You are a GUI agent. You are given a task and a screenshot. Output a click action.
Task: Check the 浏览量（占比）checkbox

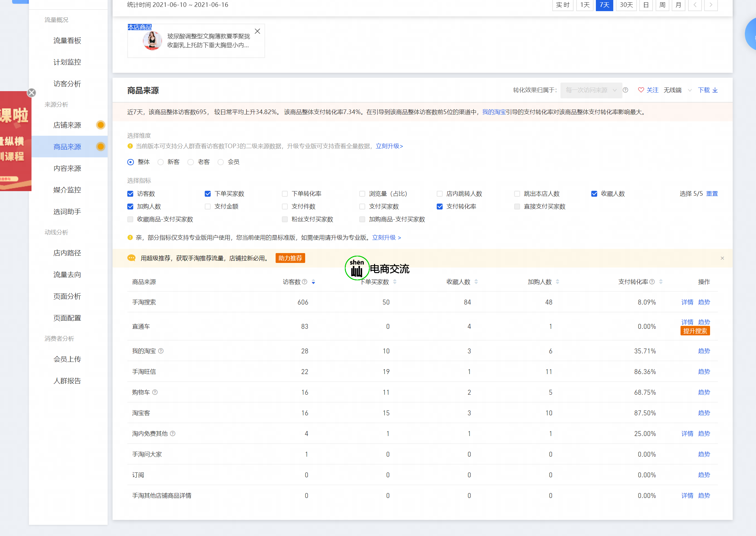[x=362, y=194]
